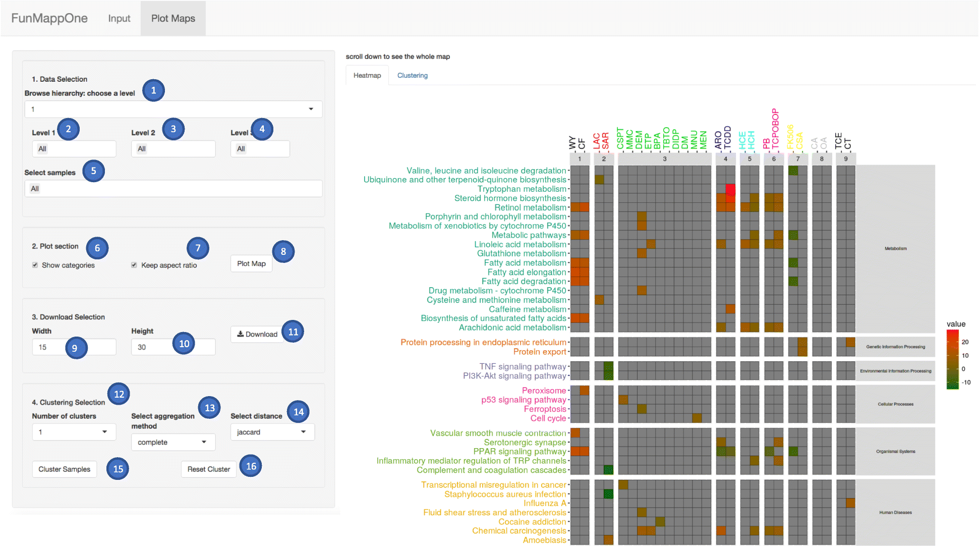980x546 pixels.
Task: Switch to the Input tab
Action: click(x=119, y=18)
